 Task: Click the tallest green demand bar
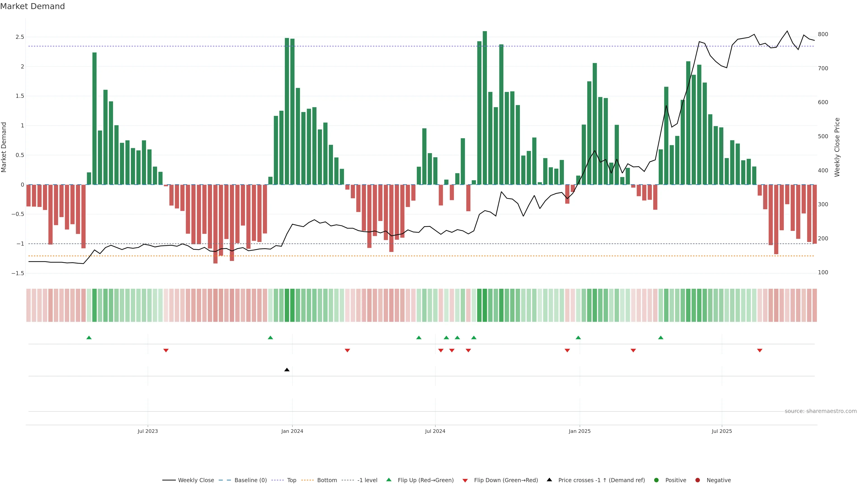[x=485, y=108]
